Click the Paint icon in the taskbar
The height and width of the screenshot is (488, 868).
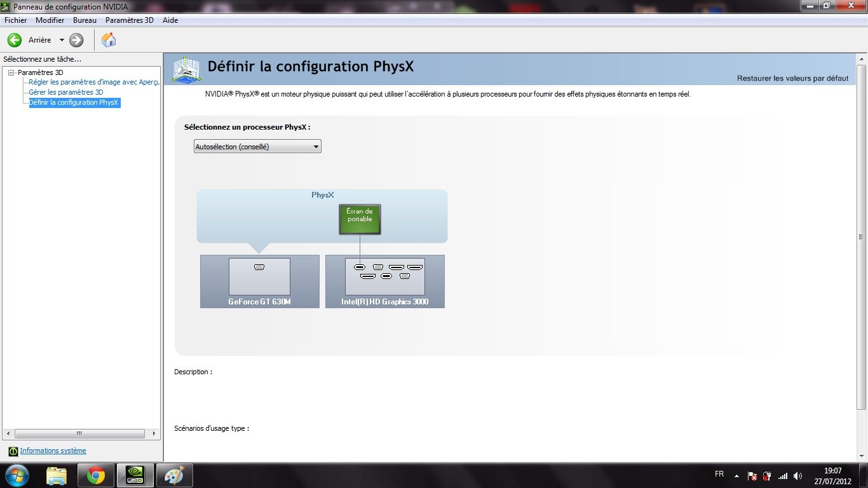pos(173,475)
